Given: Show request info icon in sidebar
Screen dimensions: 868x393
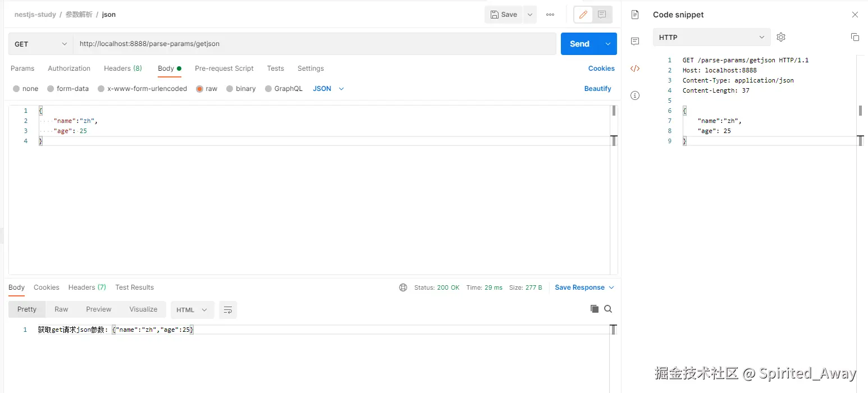Looking at the screenshot, I should (635, 95).
